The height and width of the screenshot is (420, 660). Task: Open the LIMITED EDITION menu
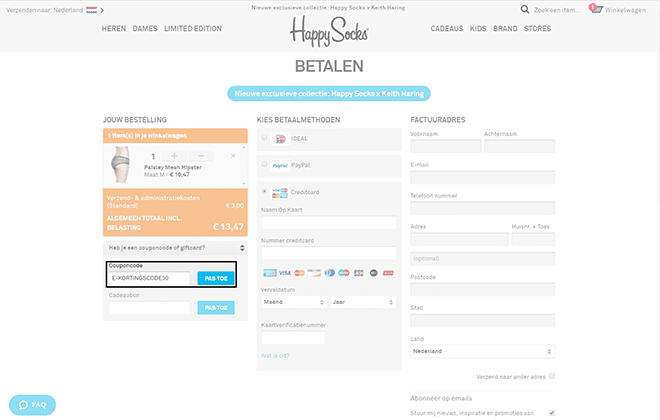193,29
